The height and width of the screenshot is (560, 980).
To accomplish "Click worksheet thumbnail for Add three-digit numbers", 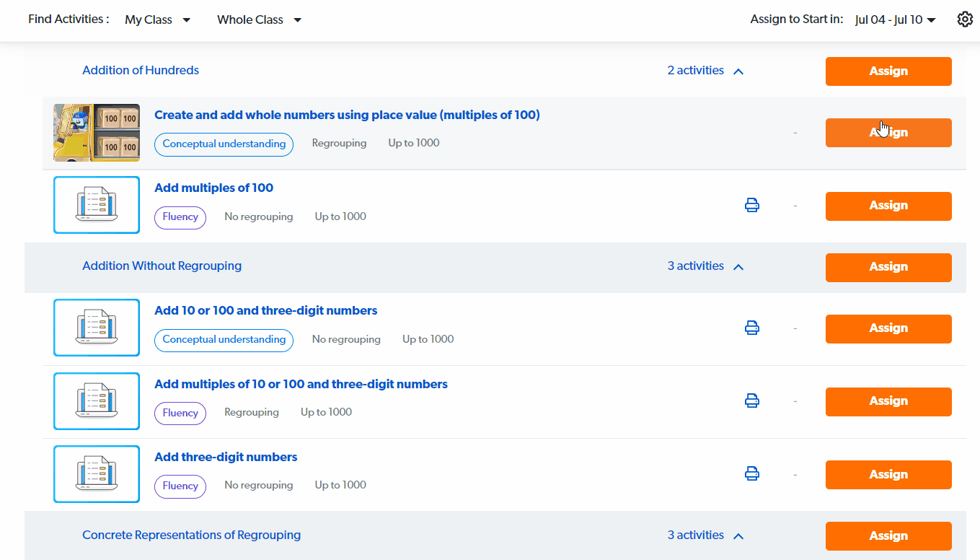I will (97, 474).
